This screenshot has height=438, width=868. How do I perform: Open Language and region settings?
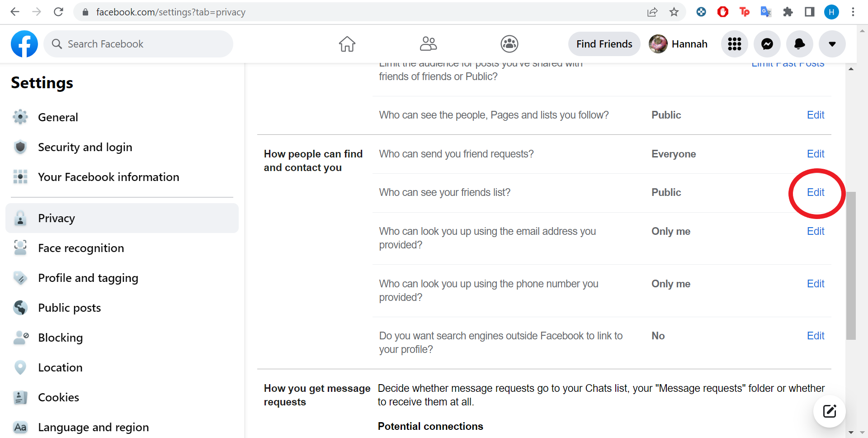click(122, 427)
